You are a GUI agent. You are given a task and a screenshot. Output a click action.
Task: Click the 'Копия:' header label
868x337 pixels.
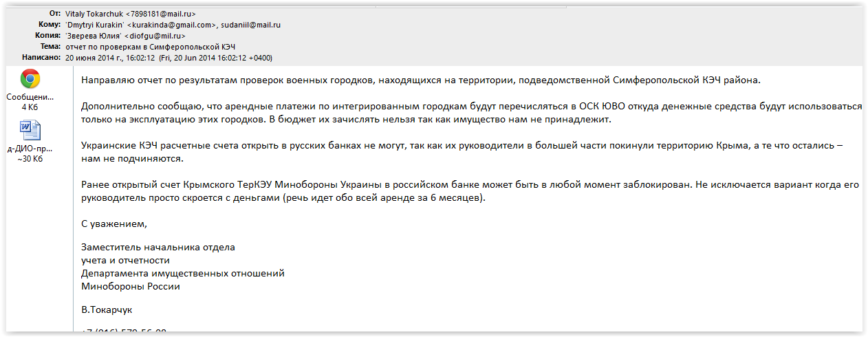pyautogui.click(x=45, y=36)
